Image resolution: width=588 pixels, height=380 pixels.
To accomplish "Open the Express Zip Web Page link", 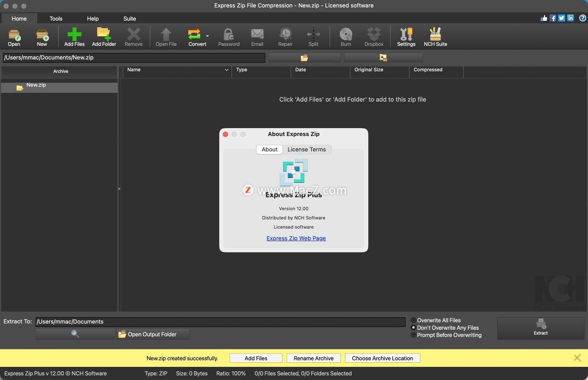I will click(x=296, y=238).
